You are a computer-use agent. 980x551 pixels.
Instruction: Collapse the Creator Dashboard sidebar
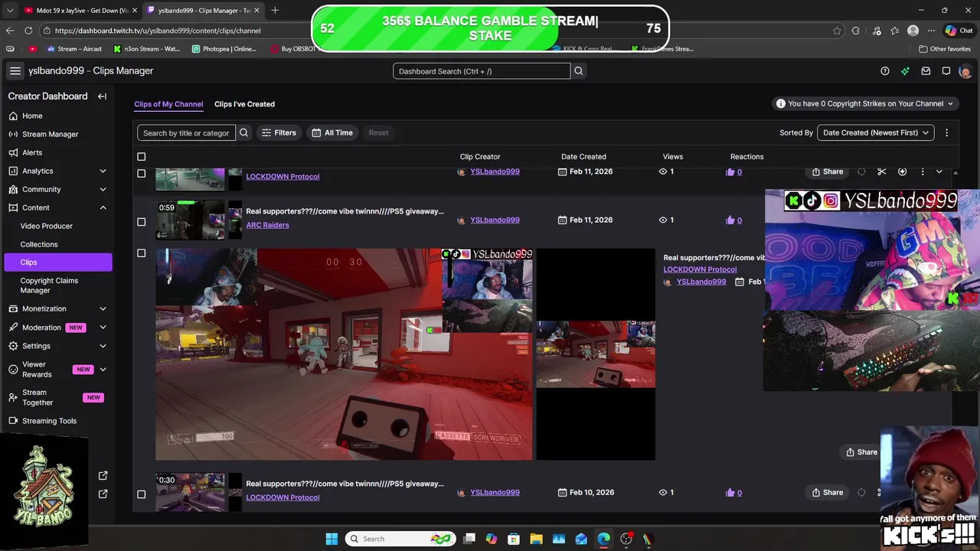(102, 96)
